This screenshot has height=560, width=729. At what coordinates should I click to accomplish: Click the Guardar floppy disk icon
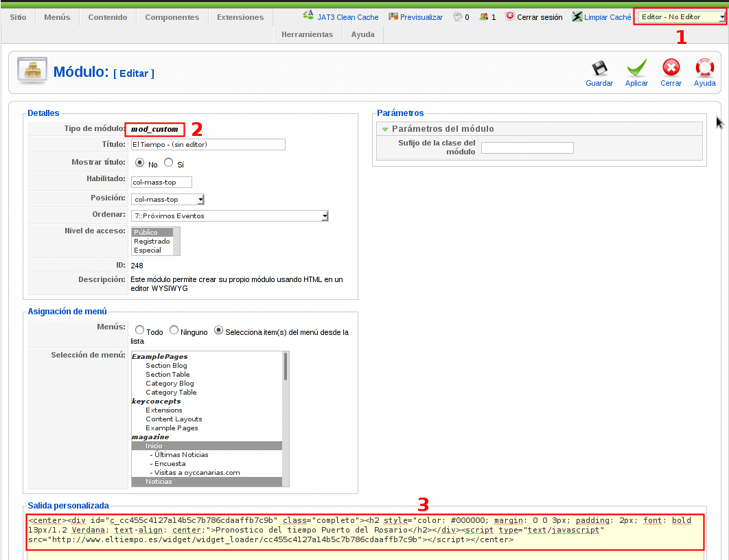[x=599, y=69]
